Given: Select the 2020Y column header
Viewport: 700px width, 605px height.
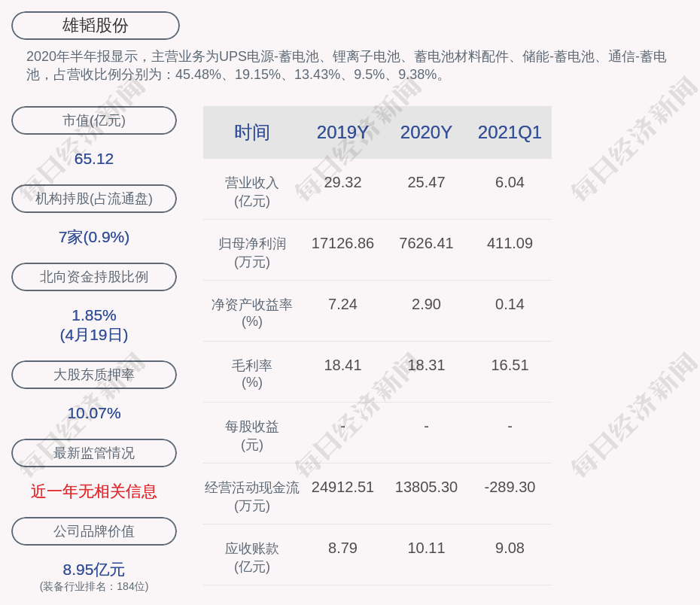Looking at the screenshot, I should pyautogui.click(x=426, y=132).
